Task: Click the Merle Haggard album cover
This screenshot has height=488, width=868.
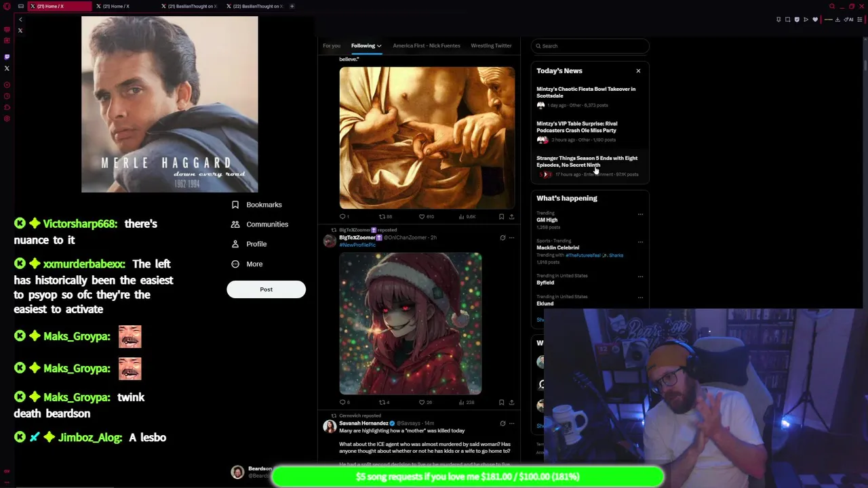Action: [x=170, y=104]
